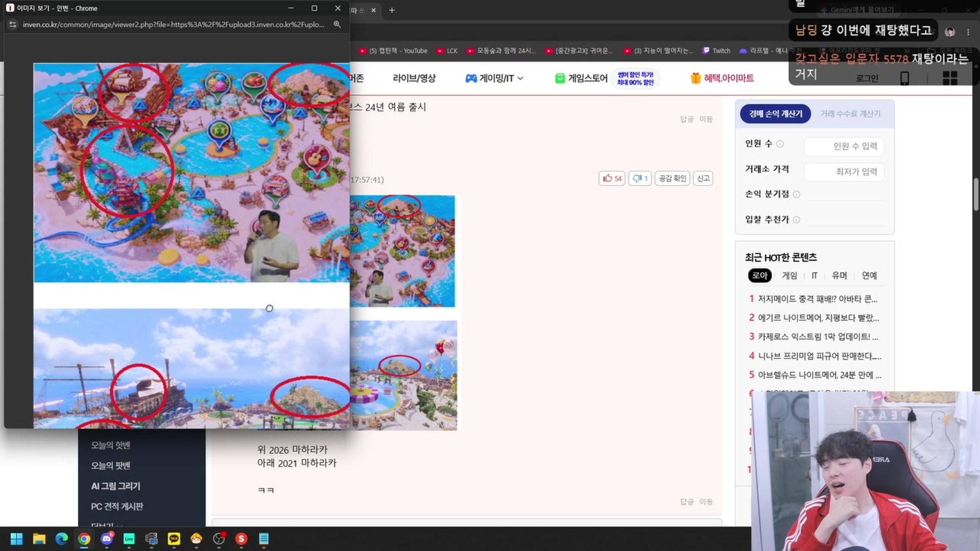Open the Twitch bookmark
Screen dimensions: 980x551
point(716,51)
